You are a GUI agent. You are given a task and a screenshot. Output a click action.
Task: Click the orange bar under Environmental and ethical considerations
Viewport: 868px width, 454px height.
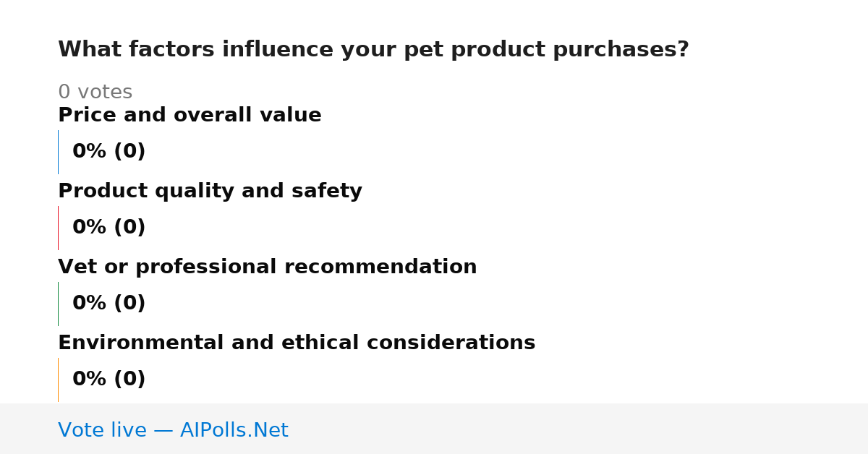pyautogui.click(x=58, y=380)
